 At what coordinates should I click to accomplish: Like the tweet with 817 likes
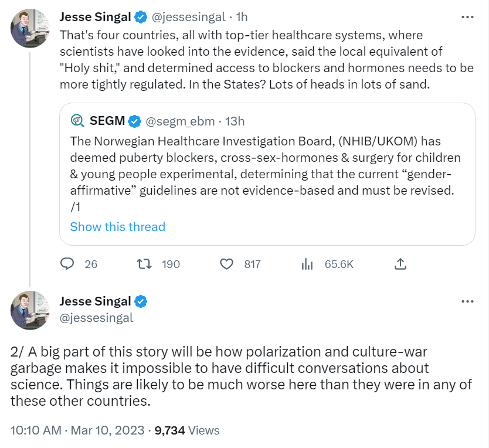226,264
